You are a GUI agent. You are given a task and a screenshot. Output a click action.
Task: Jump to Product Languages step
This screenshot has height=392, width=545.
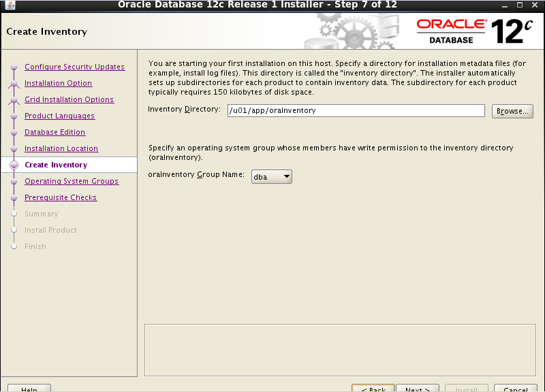[59, 116]
